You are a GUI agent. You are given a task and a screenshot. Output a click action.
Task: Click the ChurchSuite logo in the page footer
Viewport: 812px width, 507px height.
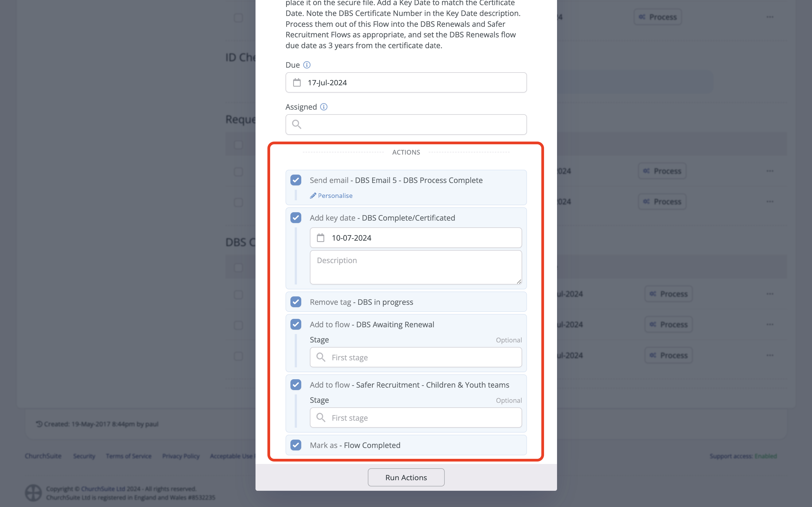[x=33, y=493]
